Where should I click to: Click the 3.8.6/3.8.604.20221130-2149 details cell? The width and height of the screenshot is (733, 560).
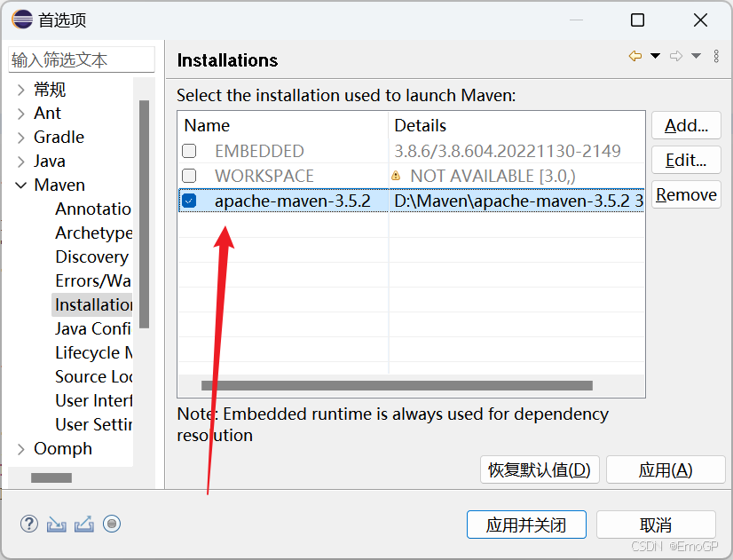[x=508, y=151]
